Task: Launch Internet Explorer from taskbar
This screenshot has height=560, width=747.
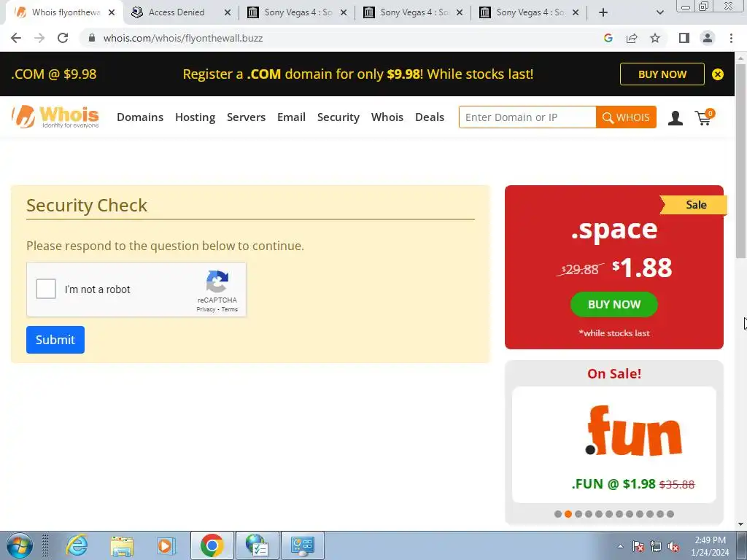Action: coord(77,545)
